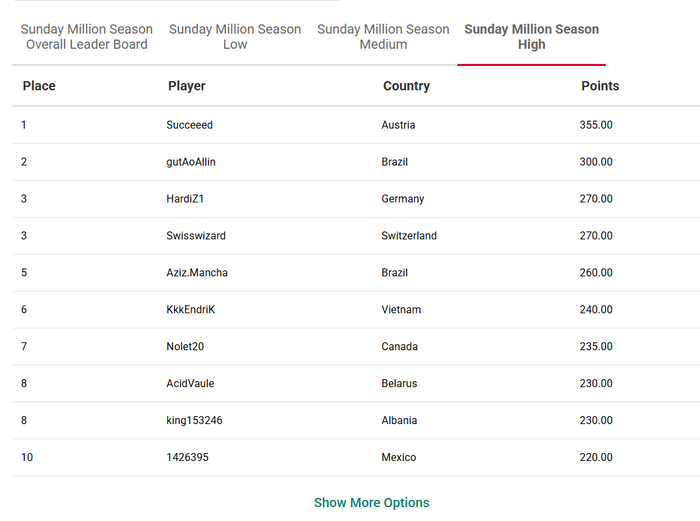Select the Sunday Million Season High tab
The image size is (700, 521).
click(531, 37)
